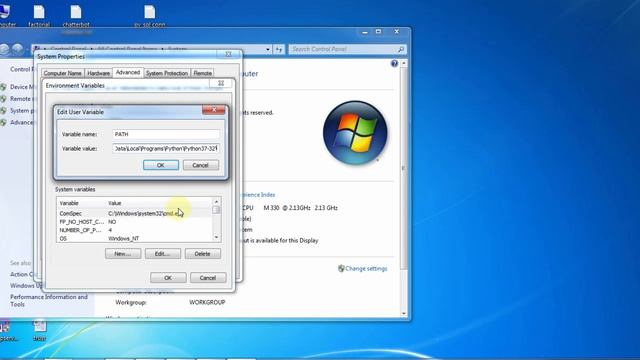Viewport: 640px width, 360px height.
Task: Open Control Panel help icon
Action: 394,63
